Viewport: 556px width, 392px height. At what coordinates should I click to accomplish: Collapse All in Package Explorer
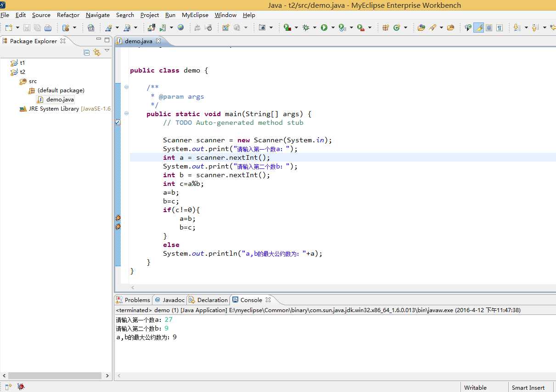point(87,53)
